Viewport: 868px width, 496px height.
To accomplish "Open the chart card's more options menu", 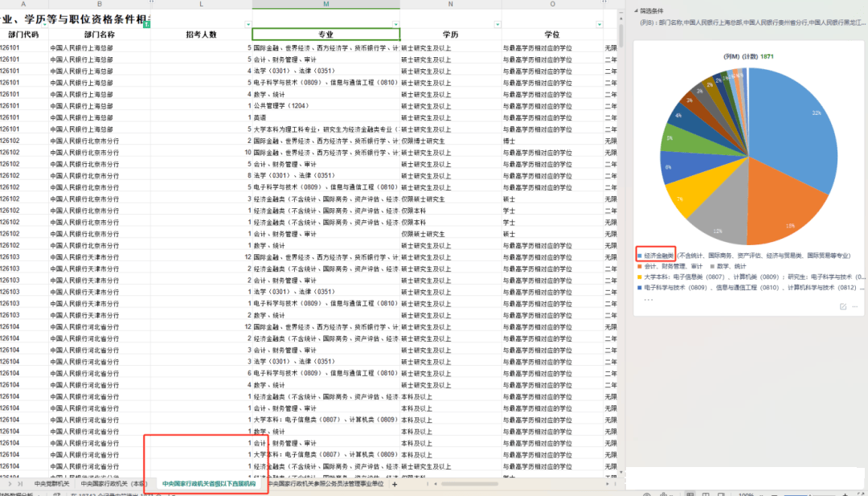I will [x=854, y=306].
